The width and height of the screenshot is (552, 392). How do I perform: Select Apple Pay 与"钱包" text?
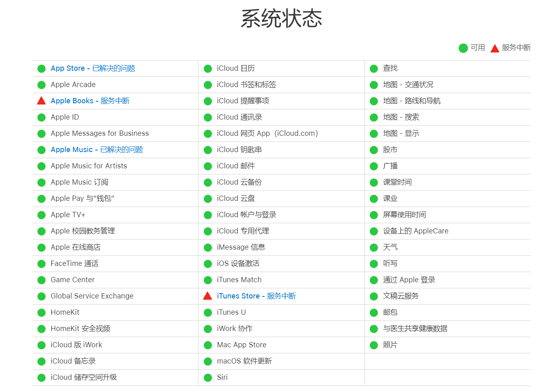click(83, 198)
